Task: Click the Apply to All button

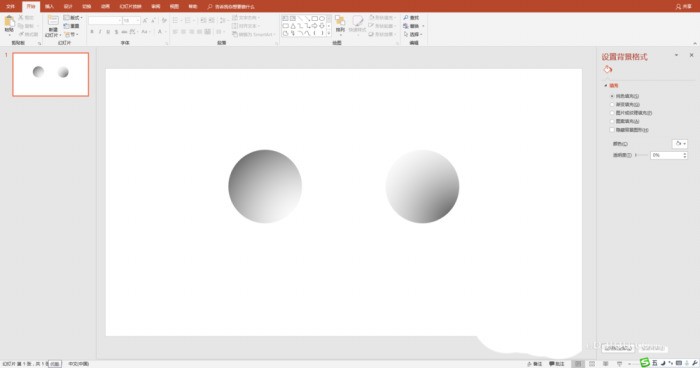Action: pos(618,348)
